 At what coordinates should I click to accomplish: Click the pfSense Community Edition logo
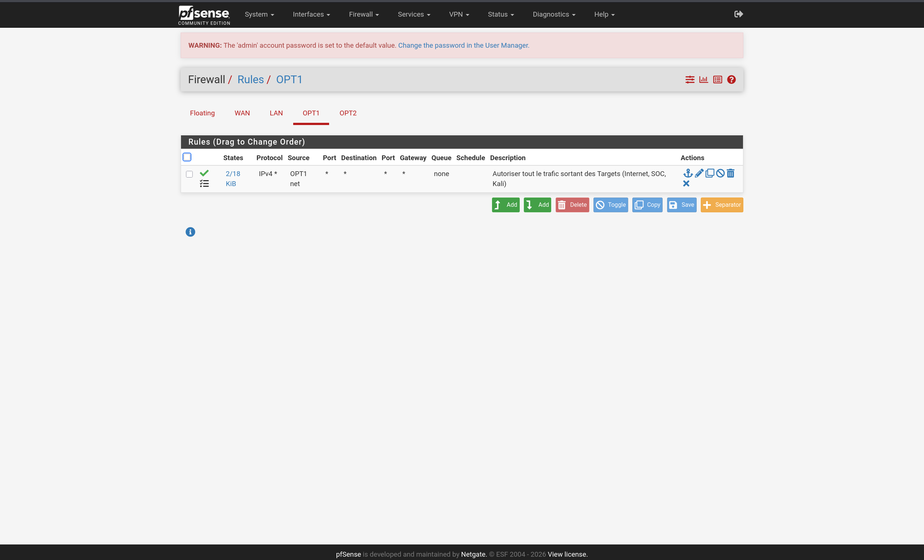(x=204, y=16)
